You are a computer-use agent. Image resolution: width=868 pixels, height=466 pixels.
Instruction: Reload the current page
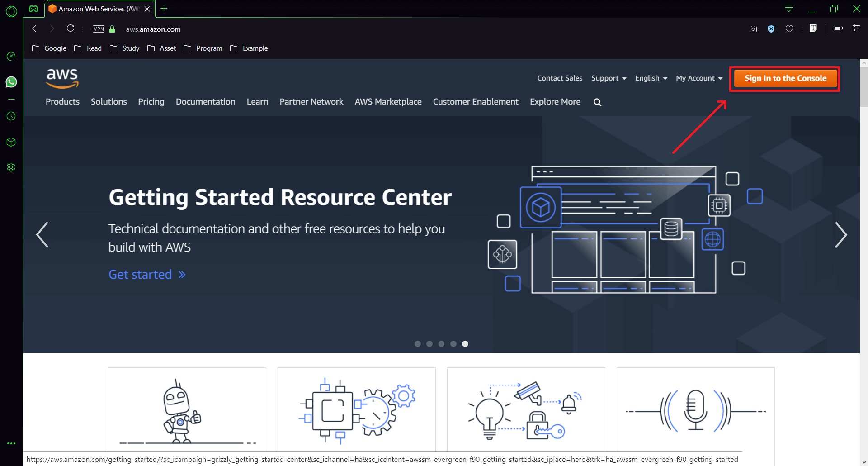pos(70,29)
